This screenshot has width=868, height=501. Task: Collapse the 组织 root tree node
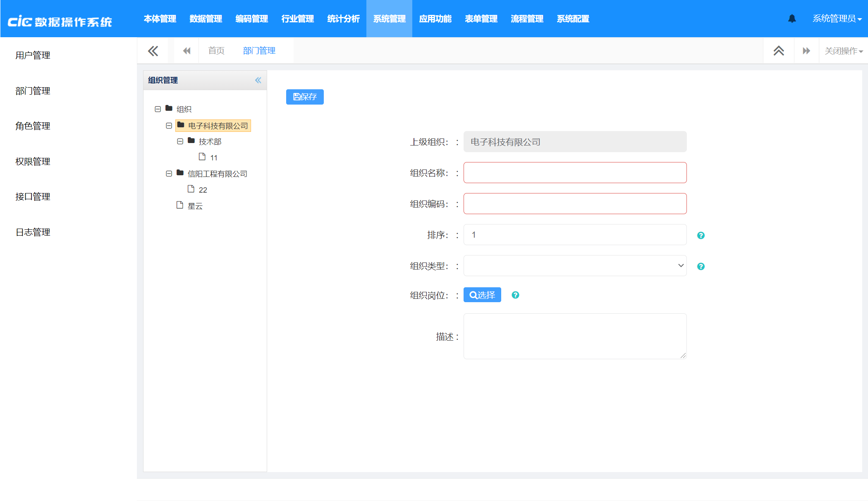(158, 109)
